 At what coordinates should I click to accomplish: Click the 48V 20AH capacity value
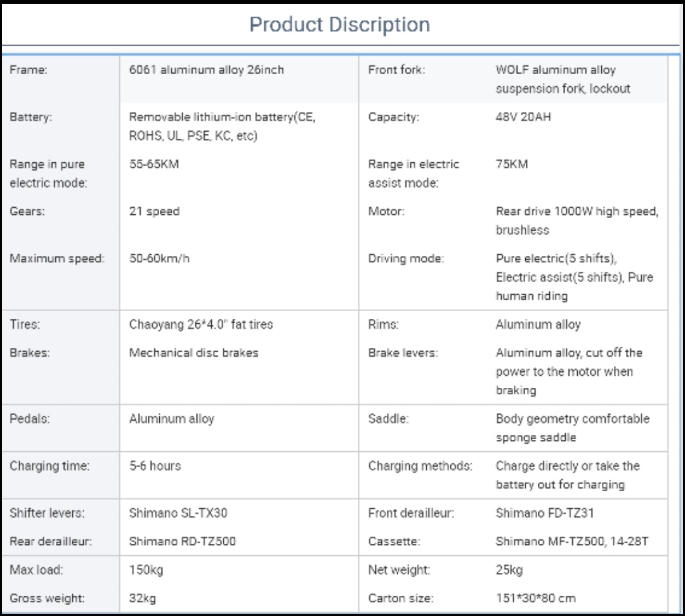[x=523, y=117]
